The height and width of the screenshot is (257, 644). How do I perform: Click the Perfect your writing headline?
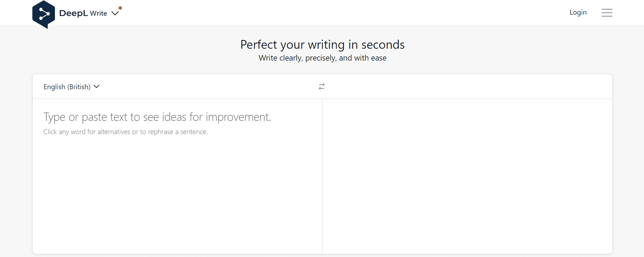tap(322, 45)
